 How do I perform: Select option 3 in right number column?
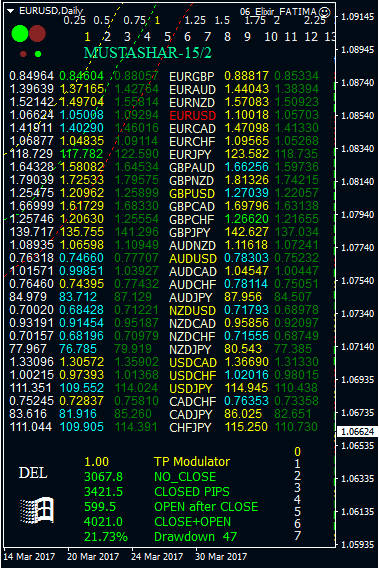297,488
